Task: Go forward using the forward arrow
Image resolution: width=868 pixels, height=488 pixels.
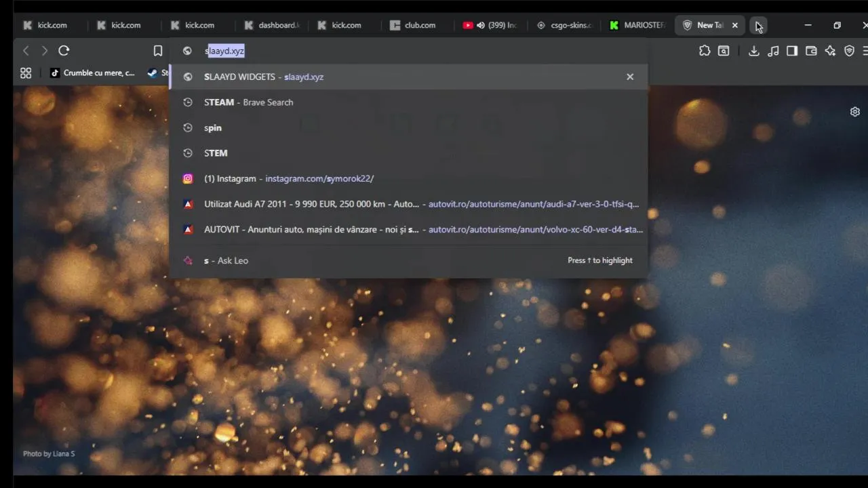Action: pyautogui.click(x=45, y=51)
